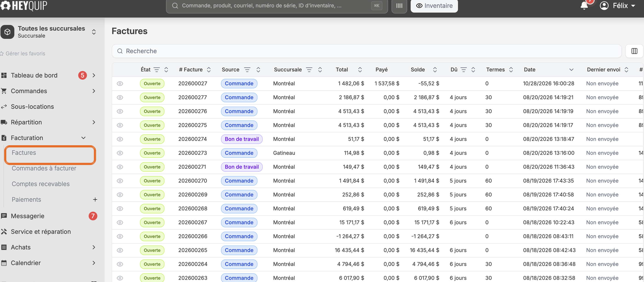Open notifications bell
The height and width of the screenshot is (282, 644).
(584, 6)
